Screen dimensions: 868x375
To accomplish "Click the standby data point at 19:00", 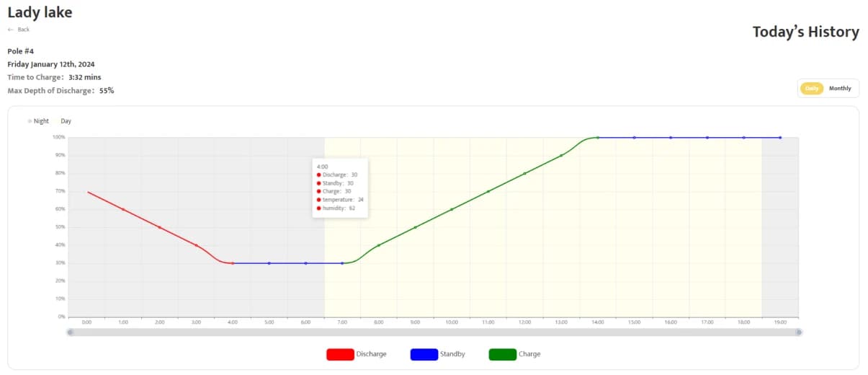I will point(780,138).
